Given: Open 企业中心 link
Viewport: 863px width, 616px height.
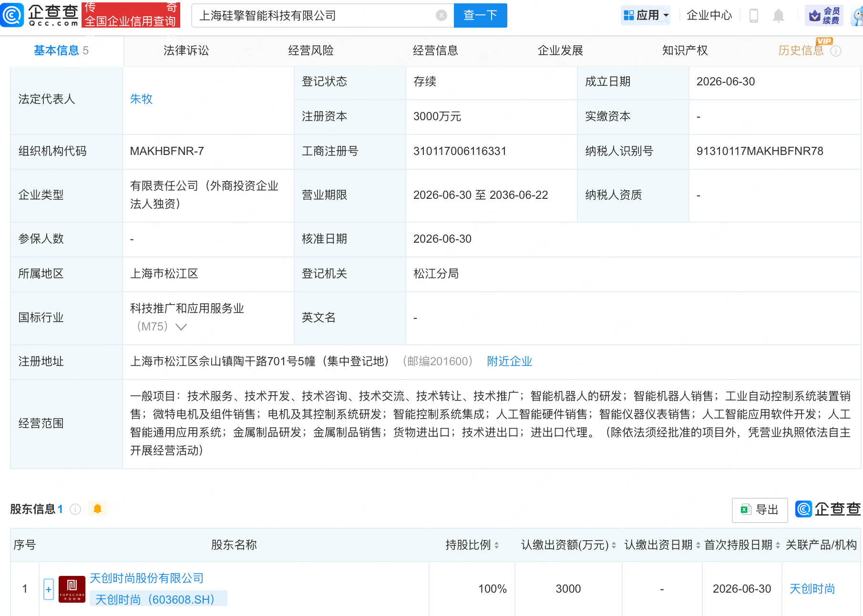Looking at the screenshot, I should point(709,16).
